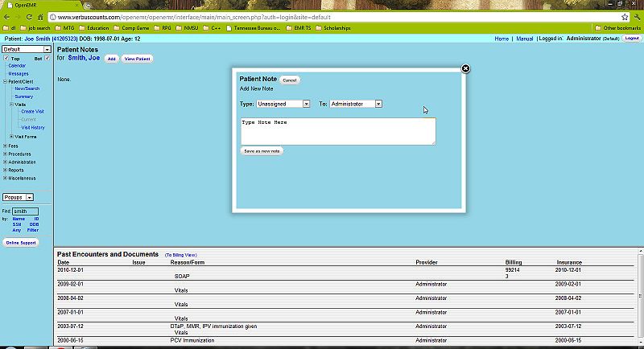Screen dimensions: 644x349
Task: Cancel the new patient note
Action: tap(290, 80)
